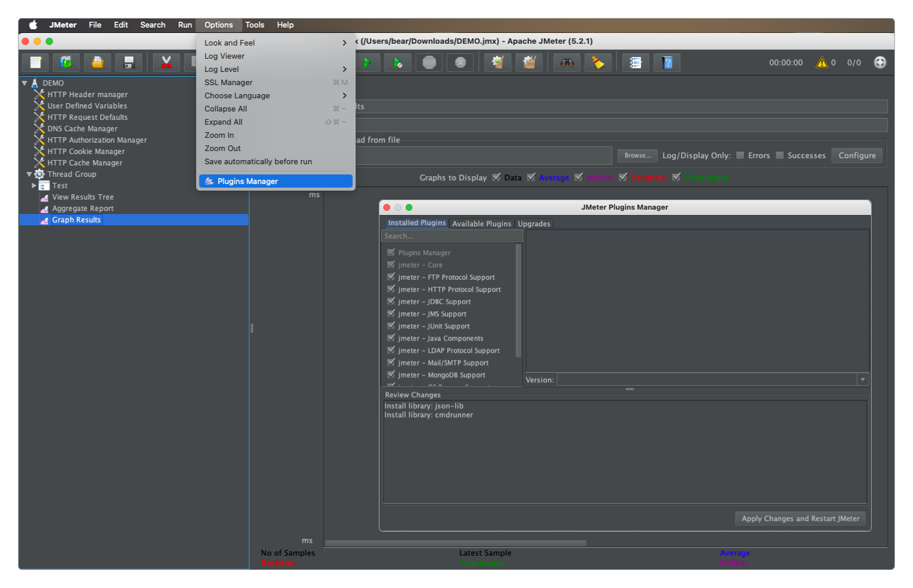
Task: Open the Run menu
Action: coord(185,25)
